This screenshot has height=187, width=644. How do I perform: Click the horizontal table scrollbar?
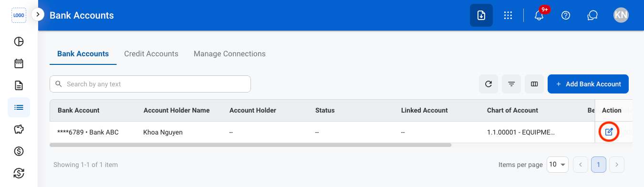coord(250,145)
